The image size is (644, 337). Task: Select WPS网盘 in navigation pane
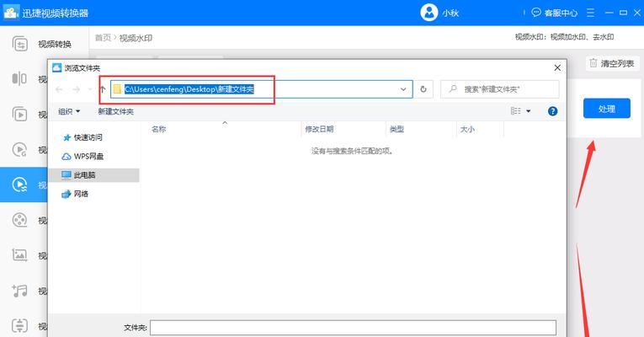tap(82, 156)
